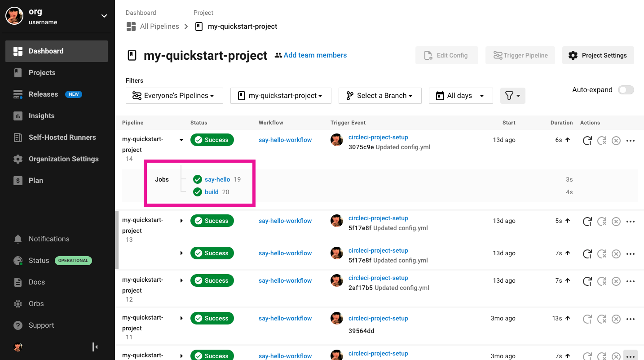The height and width of the screenshot is (360, 644).
Task: Collapse pipeline 14 jobs list
Action: [181, 140]
